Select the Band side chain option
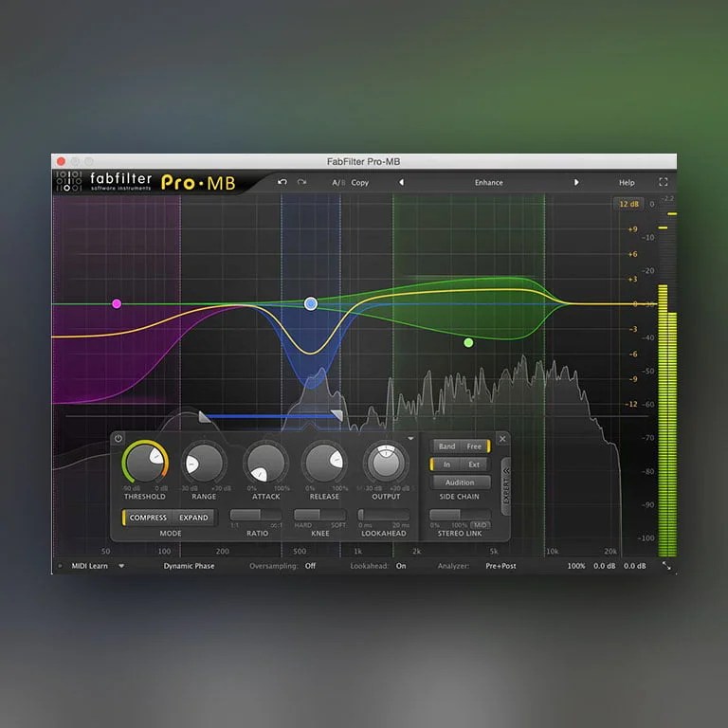728x728 pixels. 446,446
